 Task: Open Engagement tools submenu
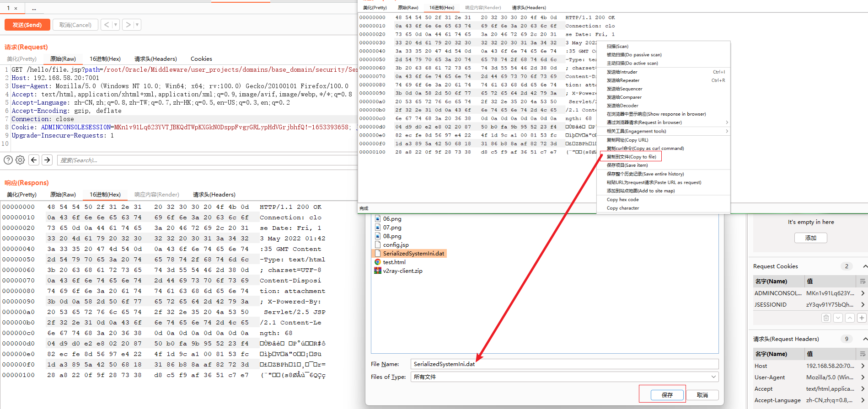(x=664, y=131)
